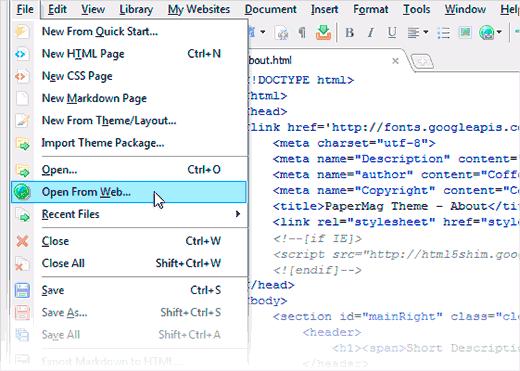Click the blue floppy Save icon
Viewport: 520px width, 371px height.
coord(22,290)
